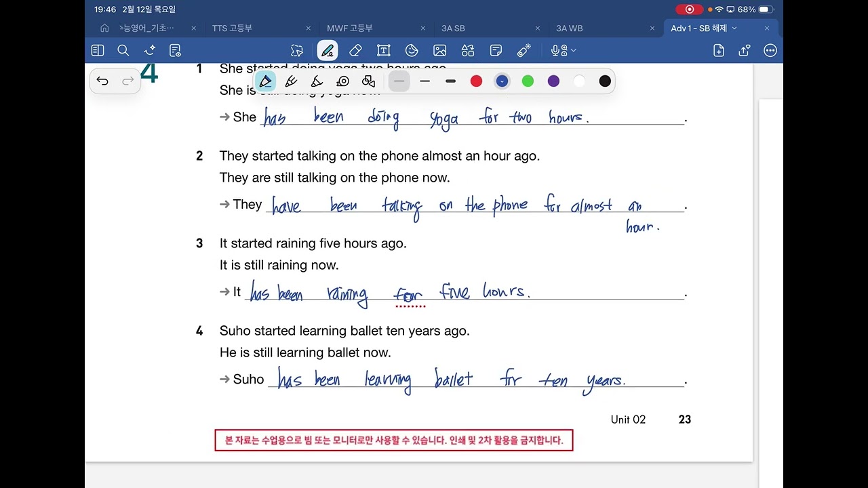Viewport: 868px width, 488px height.
Task: Choose the shape pen option
Action: tap(368, 81)
